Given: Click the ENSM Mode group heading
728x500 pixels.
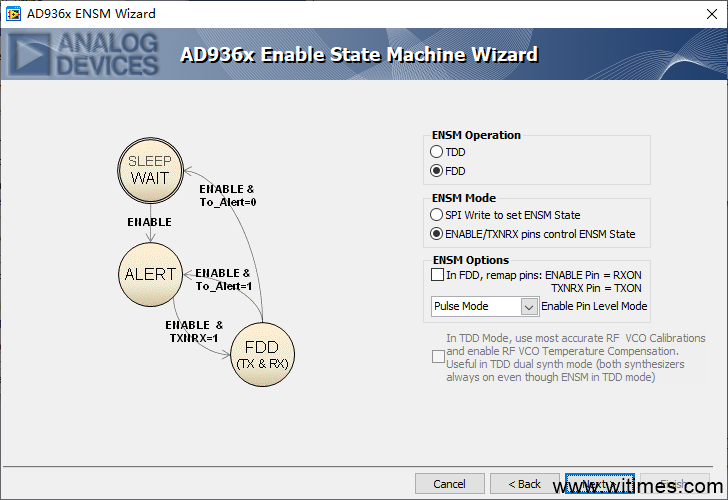Looking at the screenshot, I should [464, 198].
